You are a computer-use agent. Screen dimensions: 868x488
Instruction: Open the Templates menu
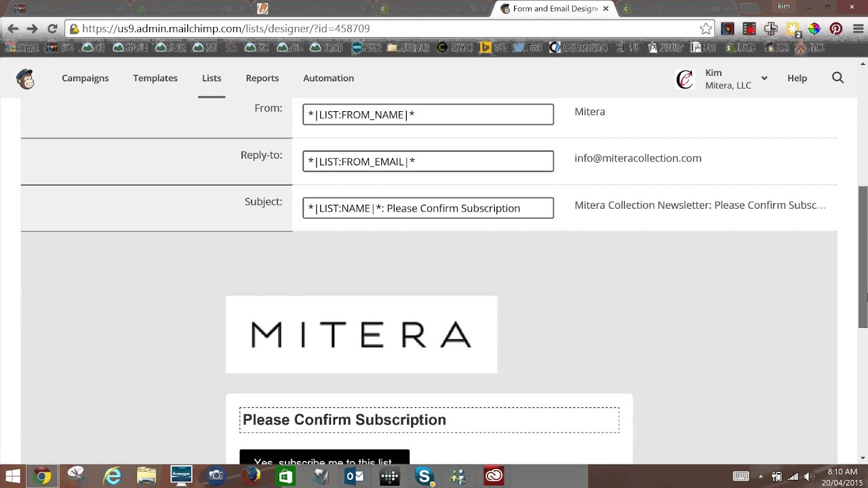click(155, 78)
